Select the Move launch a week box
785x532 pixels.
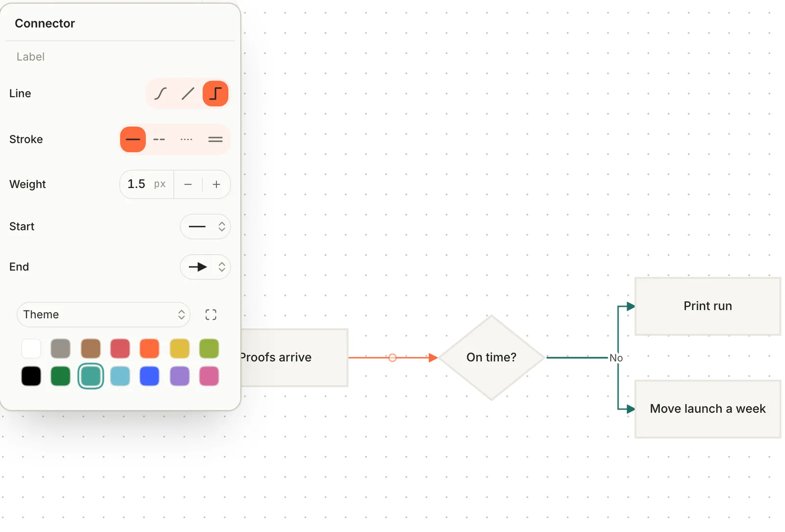tap(708, 409)
